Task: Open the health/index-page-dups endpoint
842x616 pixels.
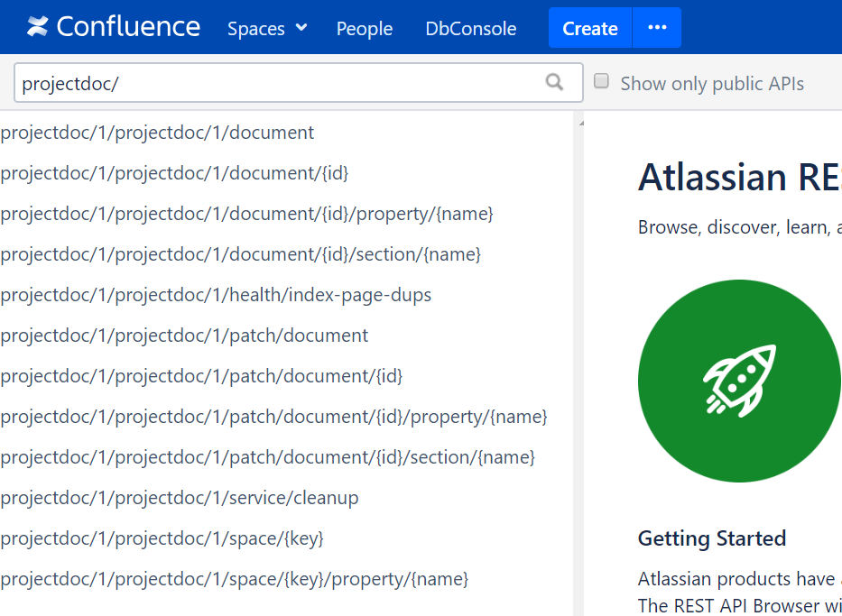Action: tap(216, 295)
